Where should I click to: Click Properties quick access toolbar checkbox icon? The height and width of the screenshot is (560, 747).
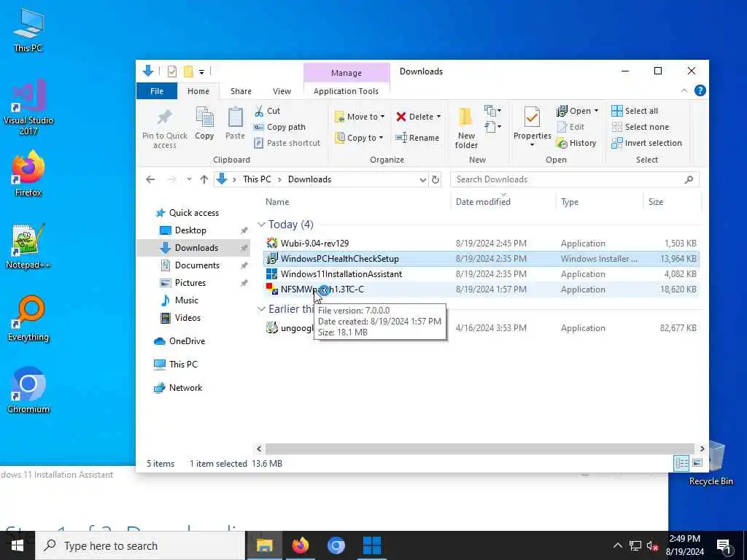click(x=172, y=71)
